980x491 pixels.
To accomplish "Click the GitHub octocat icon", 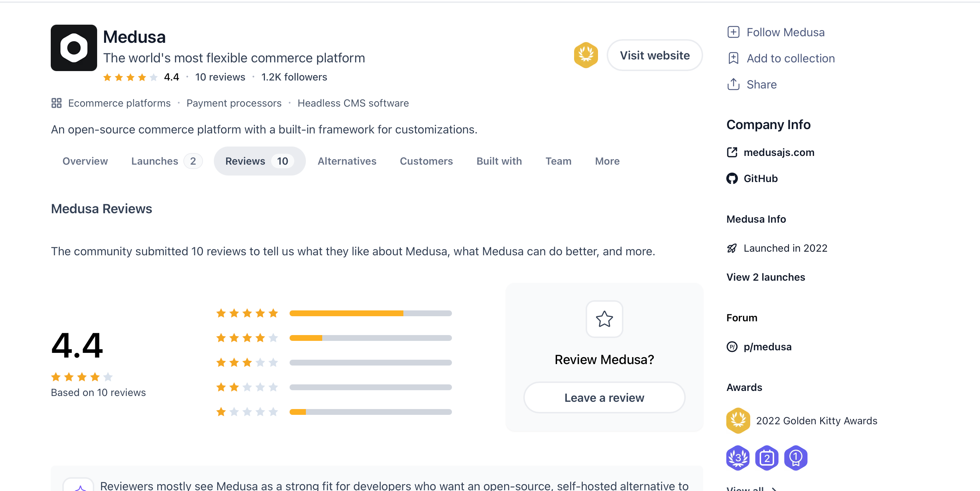I will (732, 178).
